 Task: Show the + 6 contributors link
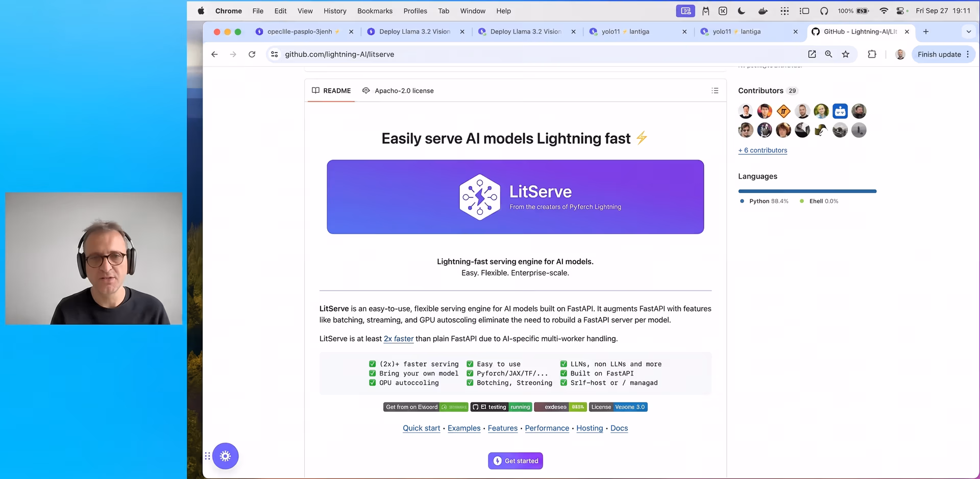(763, 150)
